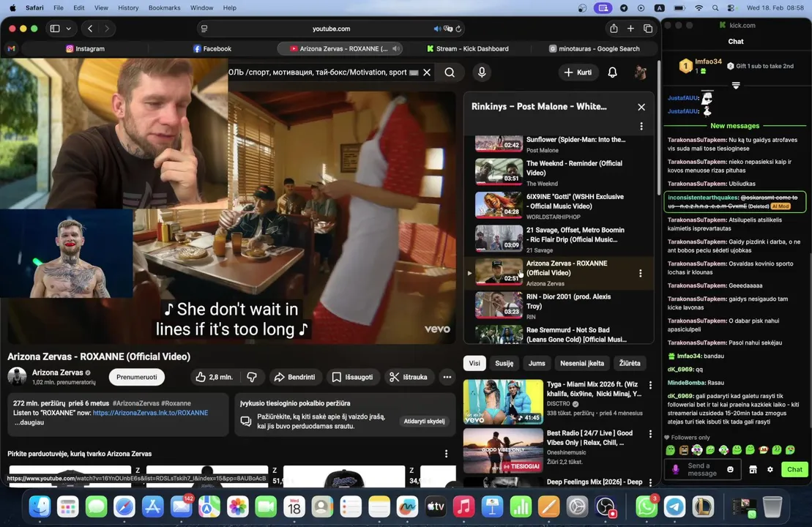
Task: Select the Susiję filter chip
Action: [504, 363]
